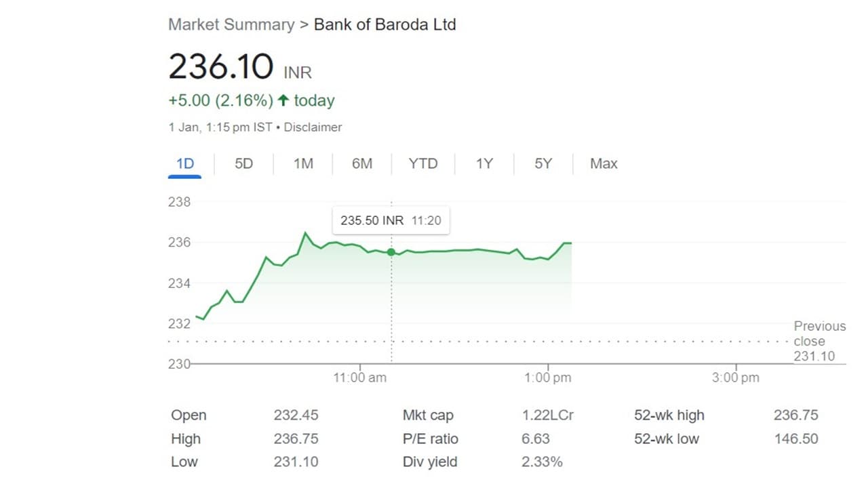The height and width of the screenshot is (488, 868).
Task: Click the green up arrow beside today
Action: (x=283, y=101)
